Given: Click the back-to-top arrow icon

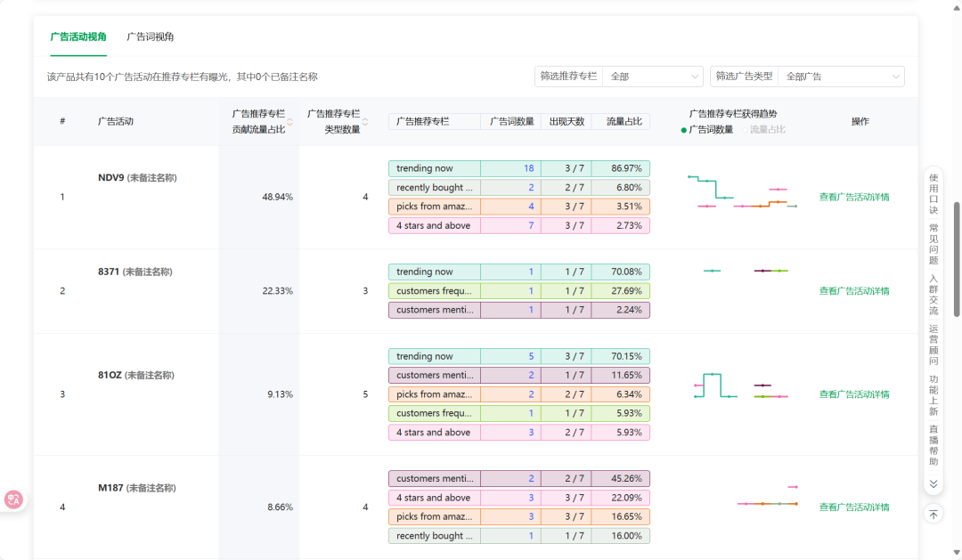Looking at the screenshot, I should click(x=933, y=514).
